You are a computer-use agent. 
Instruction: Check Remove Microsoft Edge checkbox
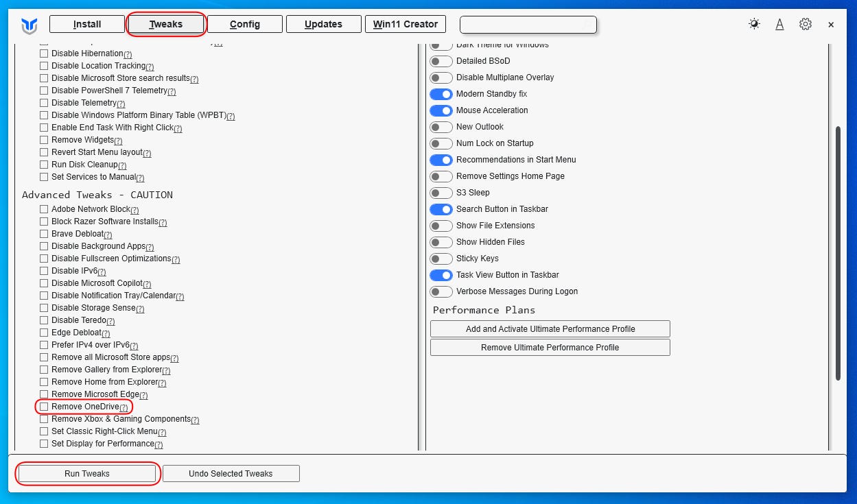tap(44, 394)
